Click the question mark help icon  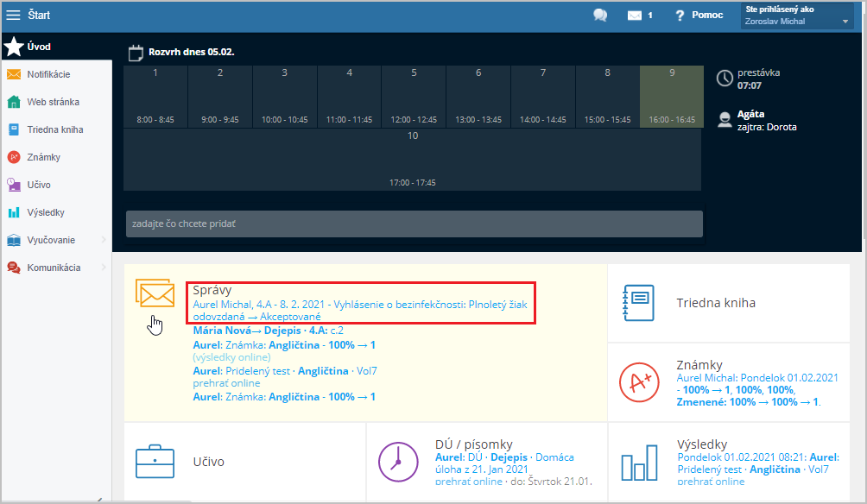(x=680, y=16)
